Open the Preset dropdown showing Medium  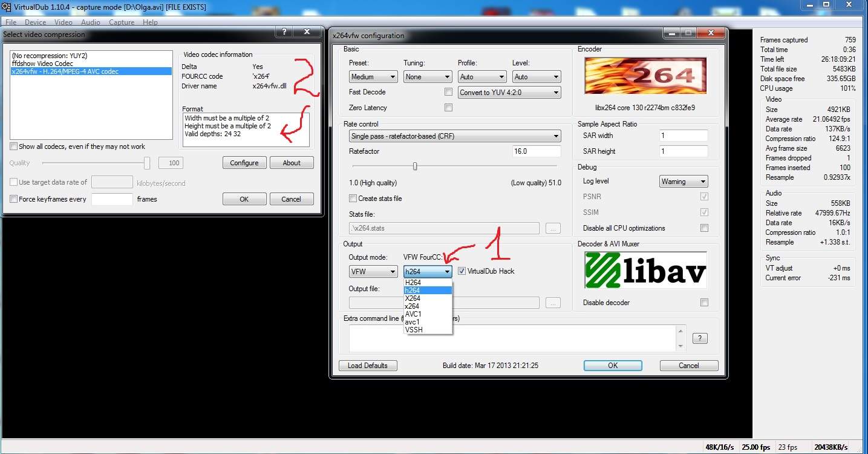373,77
